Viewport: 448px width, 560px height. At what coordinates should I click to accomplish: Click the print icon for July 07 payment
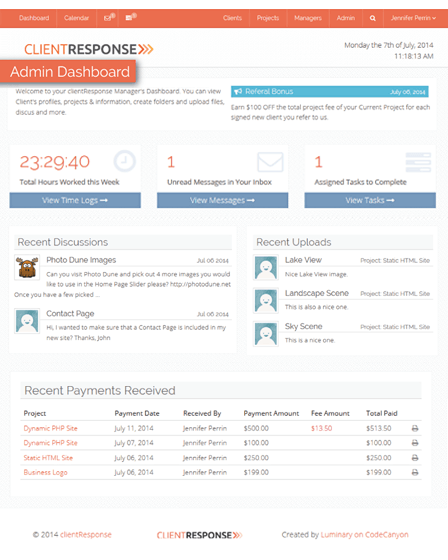415,443
